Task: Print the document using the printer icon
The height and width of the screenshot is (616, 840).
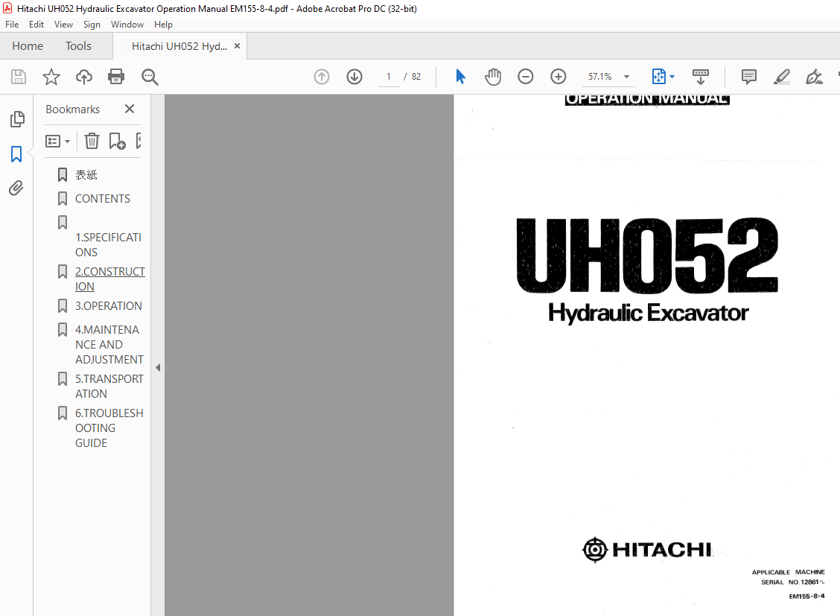Action: pos(116,77)
